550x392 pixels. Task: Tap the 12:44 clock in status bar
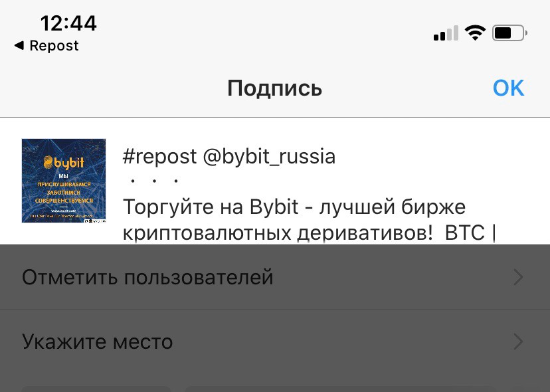pos(68,23)
